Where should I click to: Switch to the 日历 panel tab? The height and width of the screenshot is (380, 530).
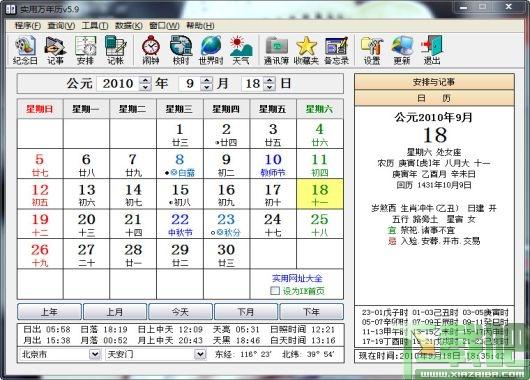434,98
